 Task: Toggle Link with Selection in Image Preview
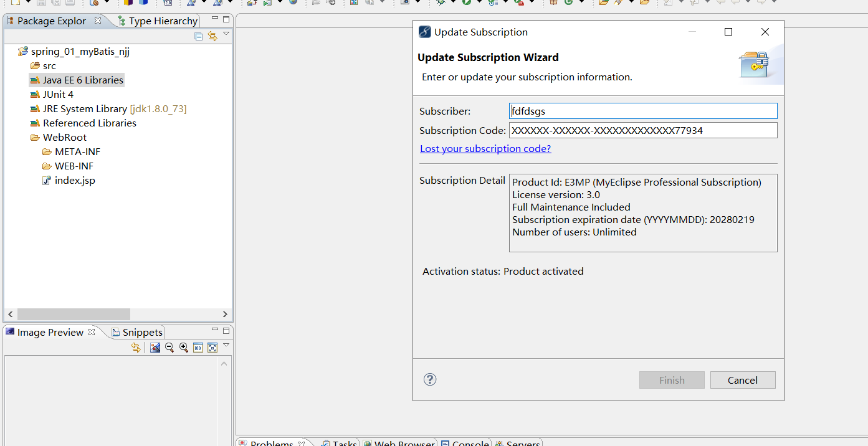point(136,348)
